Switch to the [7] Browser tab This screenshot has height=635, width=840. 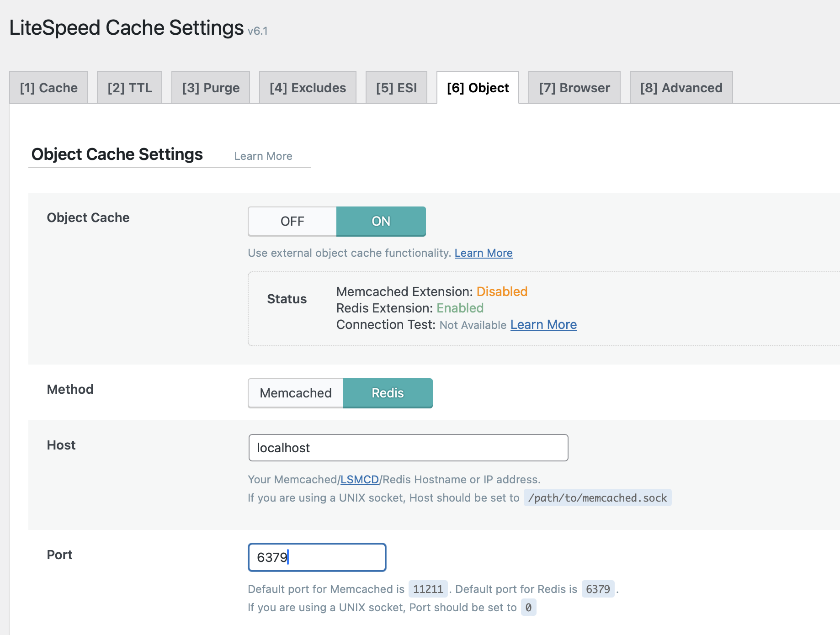574,88
